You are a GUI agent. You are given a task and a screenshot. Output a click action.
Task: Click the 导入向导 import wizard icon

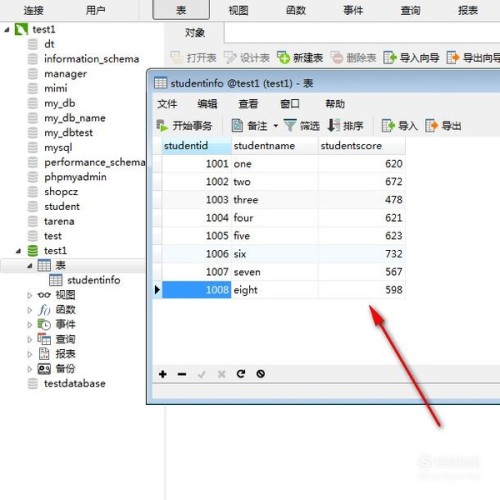[x=390, y=58]
